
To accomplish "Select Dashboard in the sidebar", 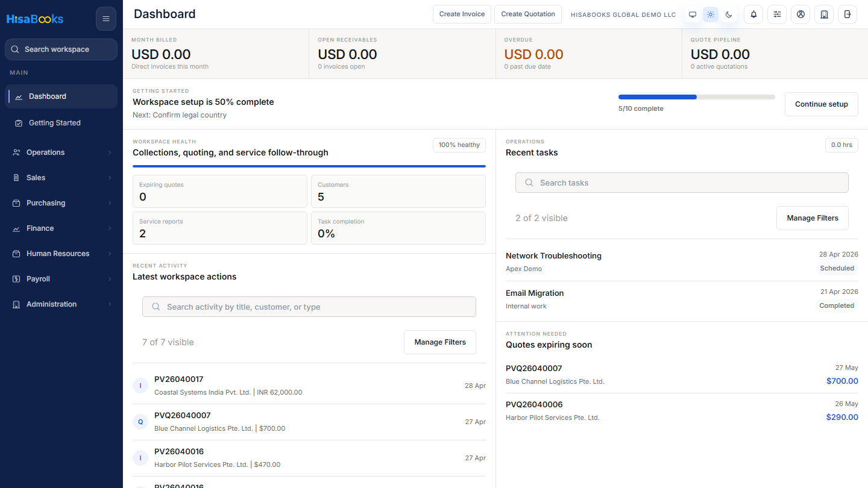I will coord(61,96).
